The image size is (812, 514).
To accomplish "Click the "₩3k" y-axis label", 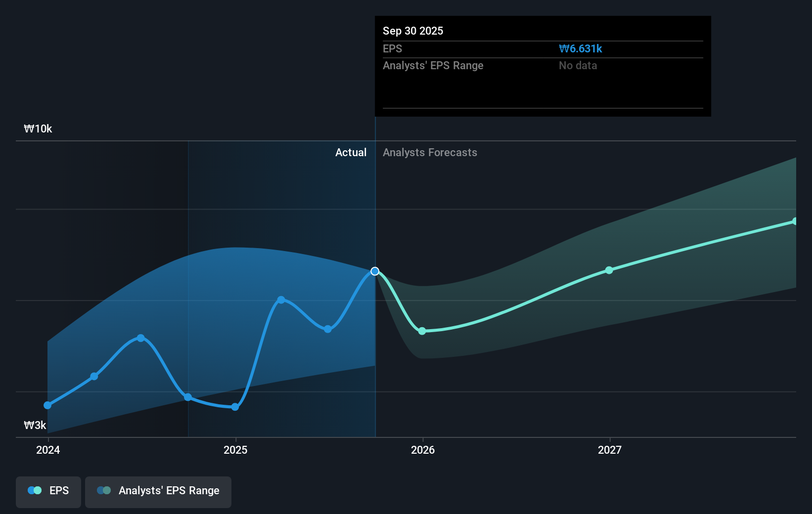I will tap(35, 425).
